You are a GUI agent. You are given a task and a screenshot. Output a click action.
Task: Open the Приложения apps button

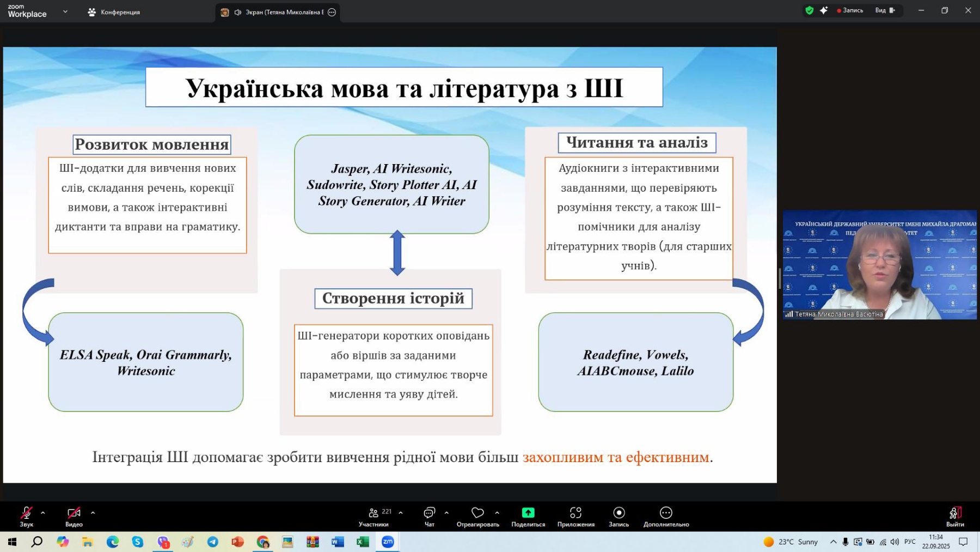tap(575, 516)
